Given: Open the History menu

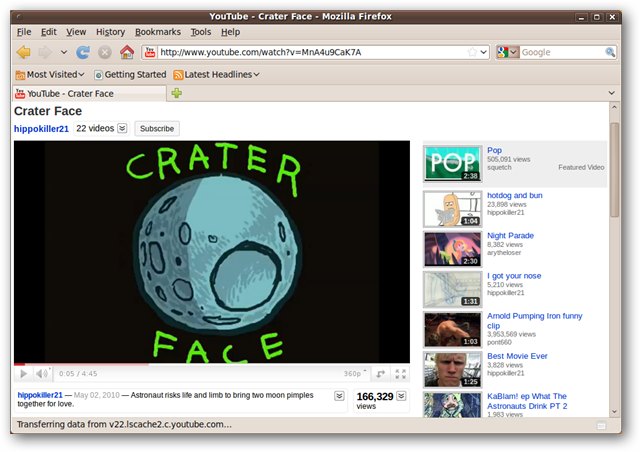Looking at the screenshot, I should pyautogui.click(x=110, y=32).
